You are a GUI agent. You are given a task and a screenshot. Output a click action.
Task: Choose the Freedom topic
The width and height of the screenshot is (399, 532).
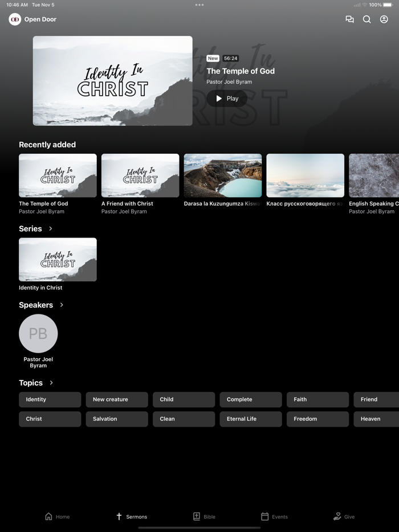tap(317, 419)
